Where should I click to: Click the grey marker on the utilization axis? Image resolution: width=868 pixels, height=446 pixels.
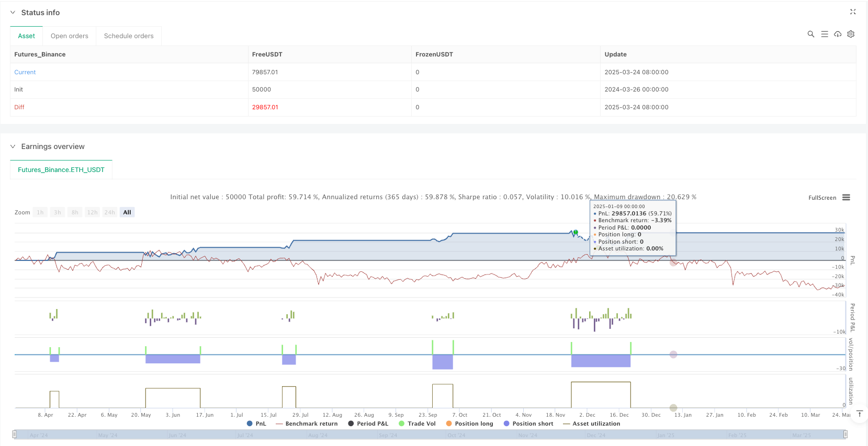(673, 408)
